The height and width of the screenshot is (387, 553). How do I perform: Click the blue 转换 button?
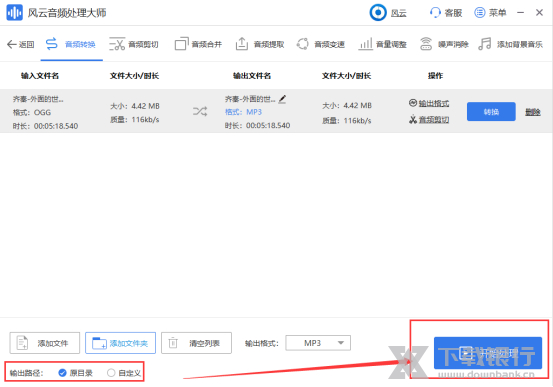coord(491,112)
